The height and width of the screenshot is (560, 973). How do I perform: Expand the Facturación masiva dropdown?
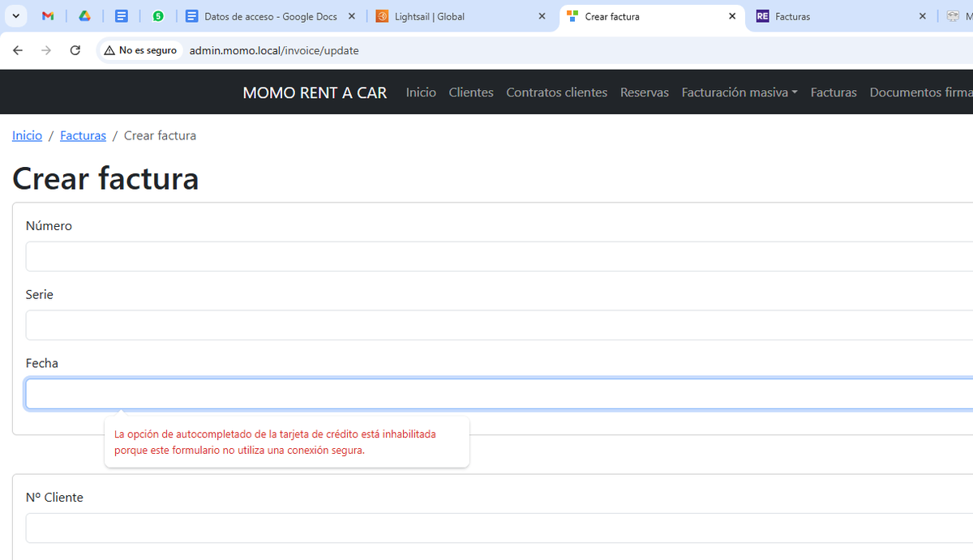coord(739,92)
